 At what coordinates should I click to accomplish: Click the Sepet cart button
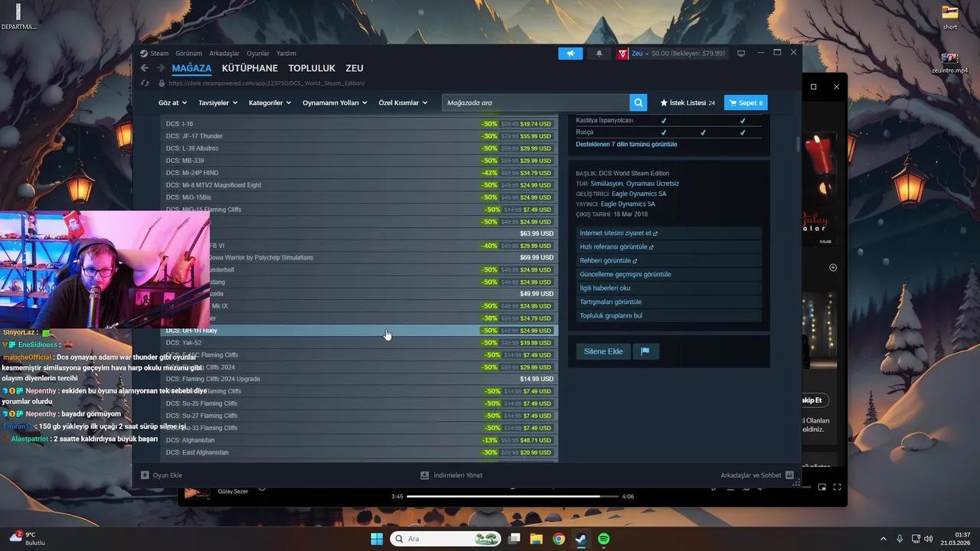[746, 103]
